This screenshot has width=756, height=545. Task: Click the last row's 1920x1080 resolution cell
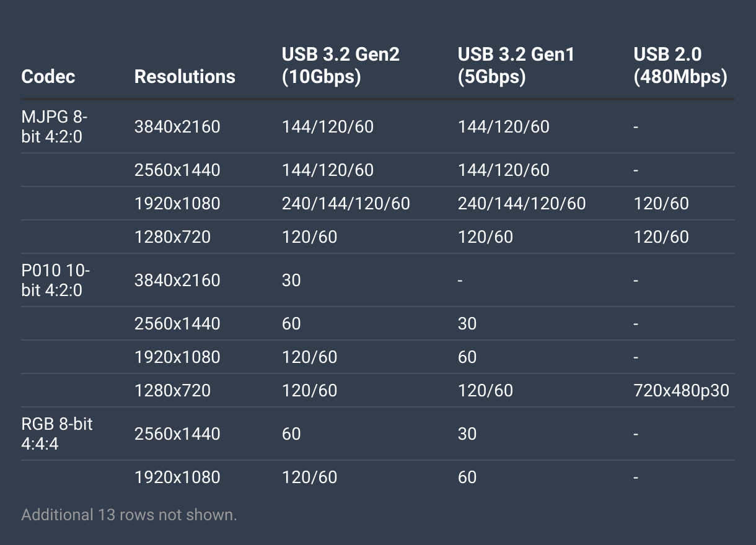click(x=177, y=477)
